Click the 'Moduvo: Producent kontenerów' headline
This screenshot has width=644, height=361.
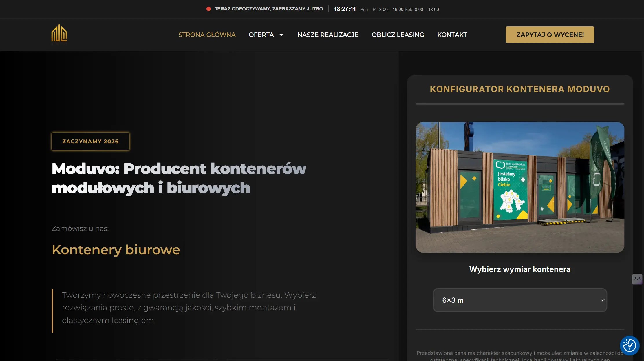[179, 178]
